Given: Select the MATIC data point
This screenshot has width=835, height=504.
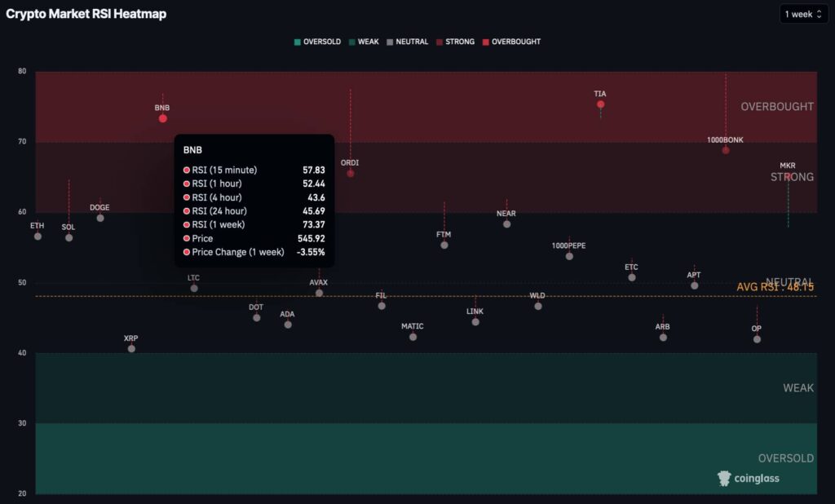Looking at the screenshot, I should (x=413, y=337).
